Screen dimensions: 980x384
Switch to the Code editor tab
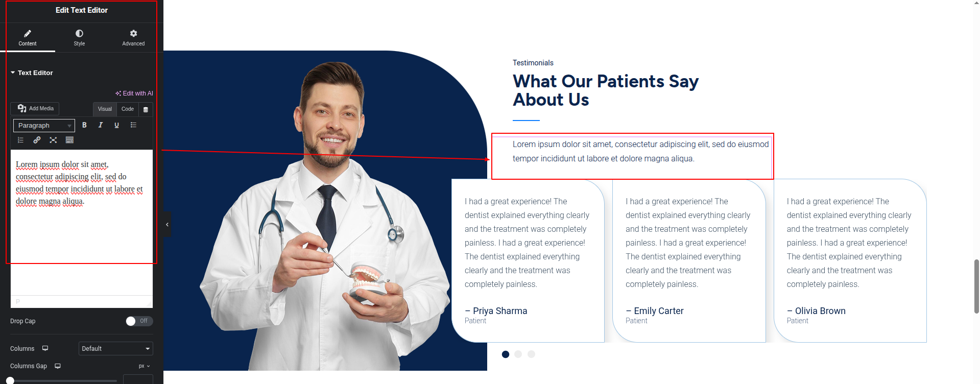click(128, 109)
